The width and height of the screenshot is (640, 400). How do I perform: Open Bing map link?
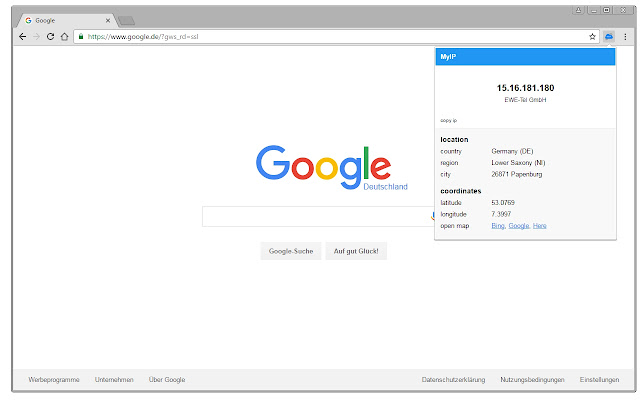point(498,226)
